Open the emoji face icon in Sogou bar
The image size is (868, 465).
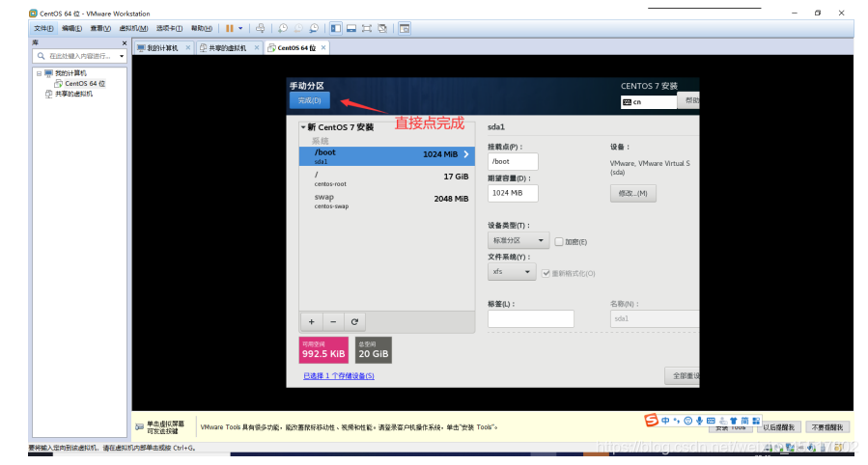point(688,421)
